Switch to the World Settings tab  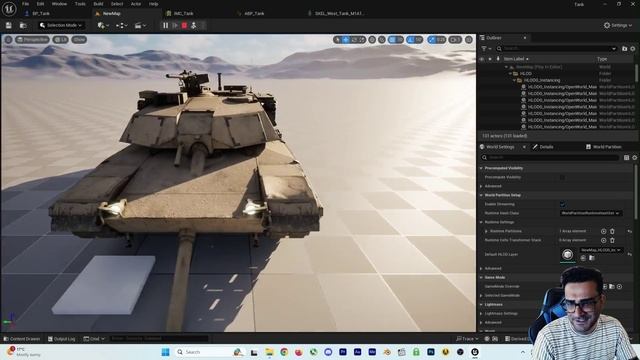click(500, 147)
